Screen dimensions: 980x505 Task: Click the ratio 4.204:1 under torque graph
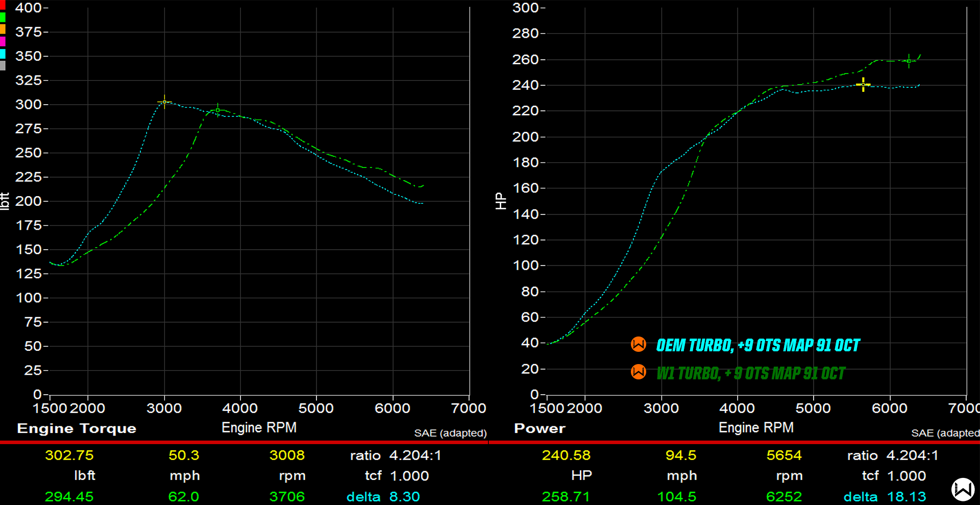coord(396,455)
